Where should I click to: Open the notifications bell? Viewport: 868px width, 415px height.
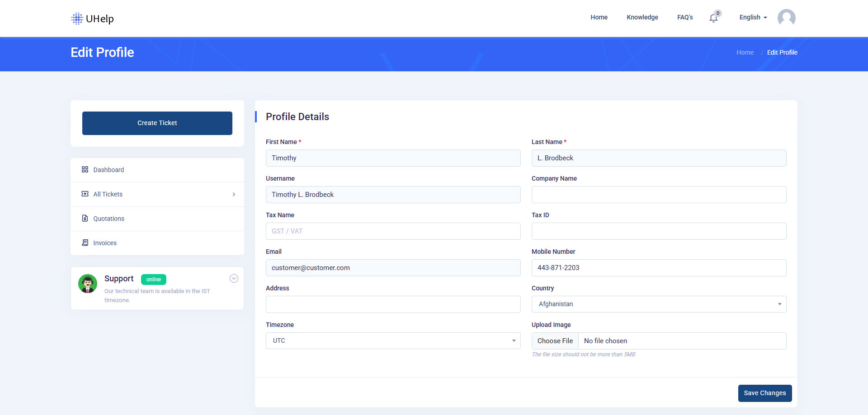pos(713,18)
